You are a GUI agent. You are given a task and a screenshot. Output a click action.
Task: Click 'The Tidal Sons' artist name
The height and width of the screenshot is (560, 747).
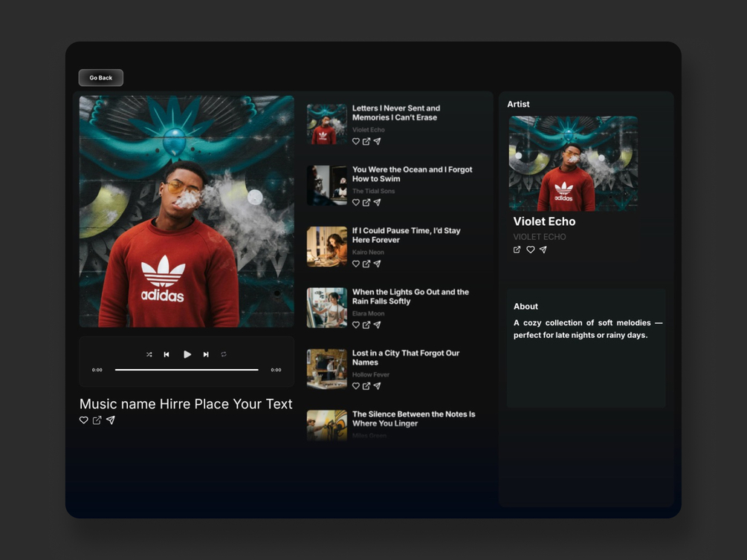[x=373, y=191]
